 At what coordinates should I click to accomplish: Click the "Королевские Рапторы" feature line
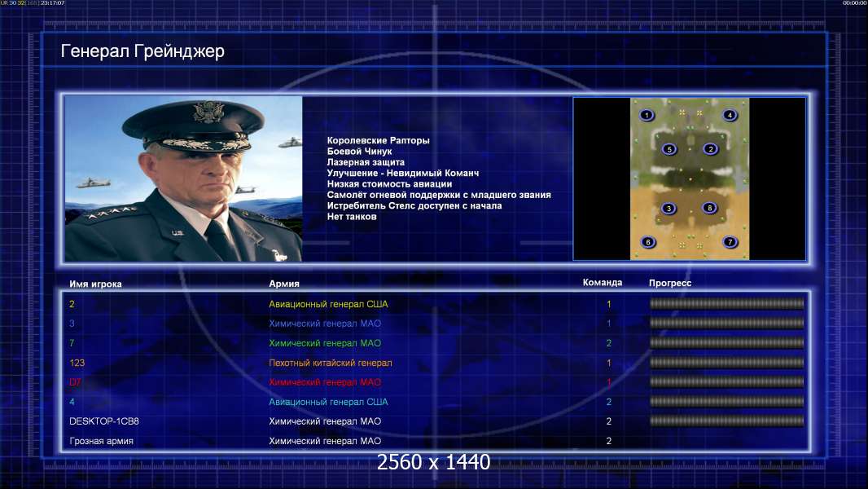point(378,140)
